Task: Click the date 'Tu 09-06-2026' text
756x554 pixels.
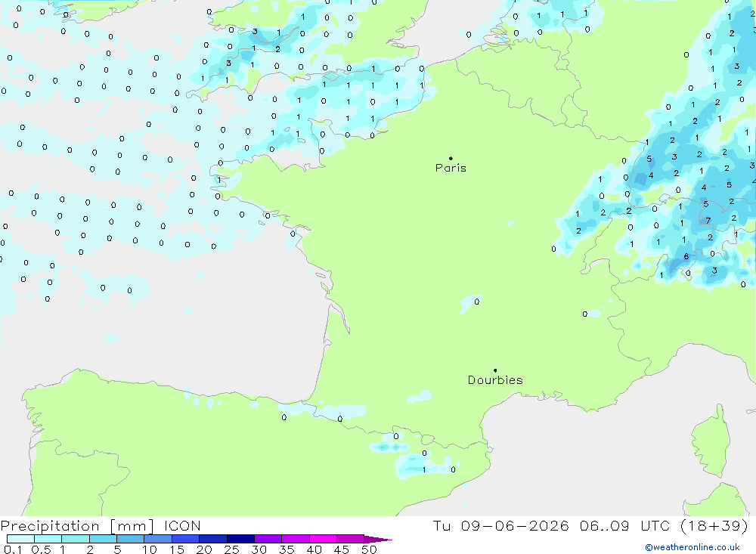Action: [x=500, y=525]
